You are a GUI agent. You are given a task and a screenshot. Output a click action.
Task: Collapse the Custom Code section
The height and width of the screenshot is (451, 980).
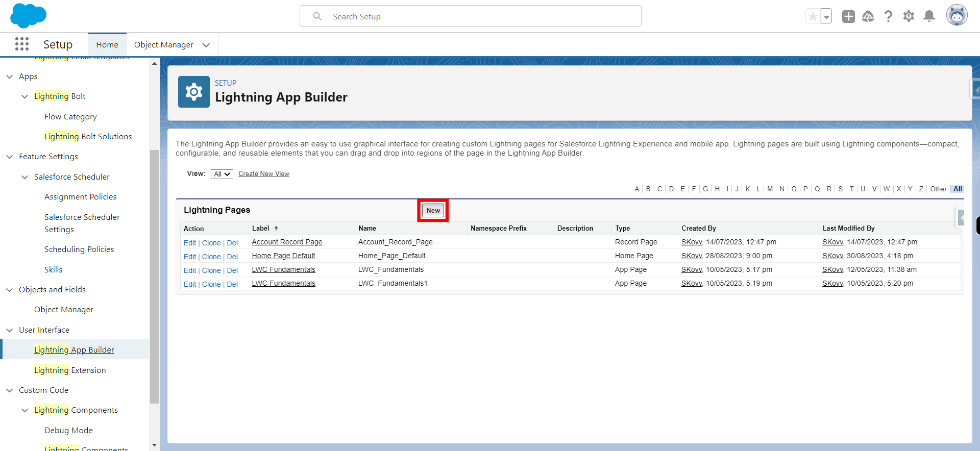coord(10,390)
